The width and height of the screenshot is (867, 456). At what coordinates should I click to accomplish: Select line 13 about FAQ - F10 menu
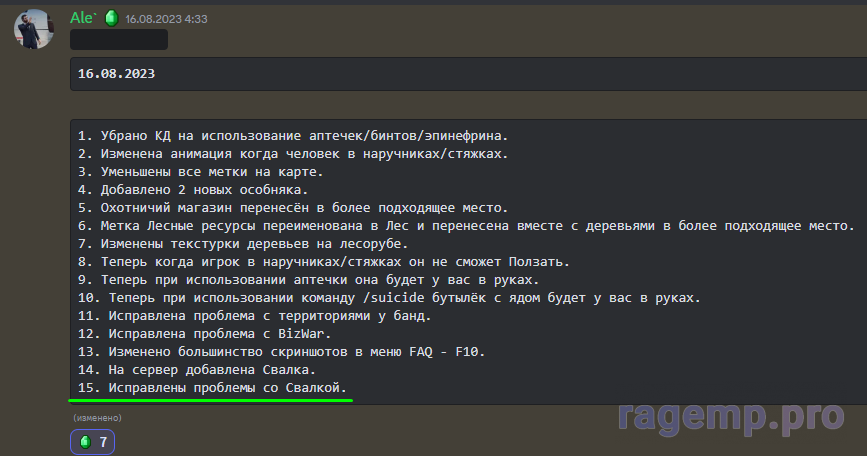[282, 352]
